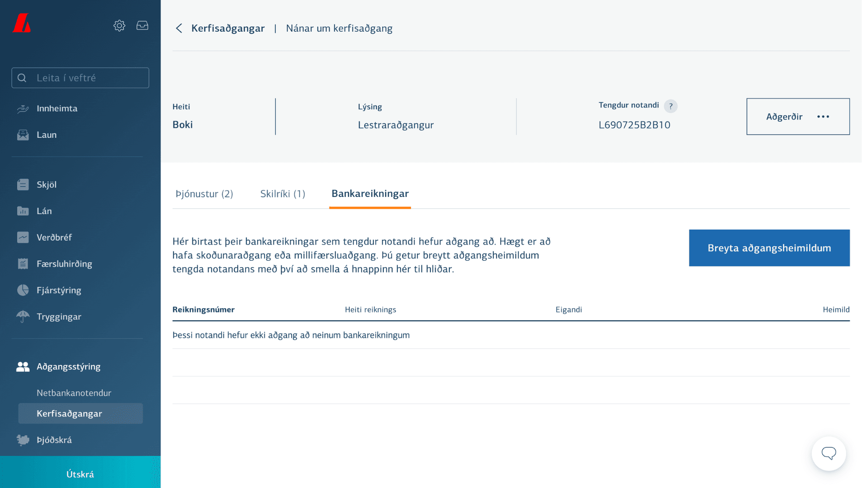Open the chat bubble icon
868x488 pixels.
pyautogui.click(x=829, y=454)
